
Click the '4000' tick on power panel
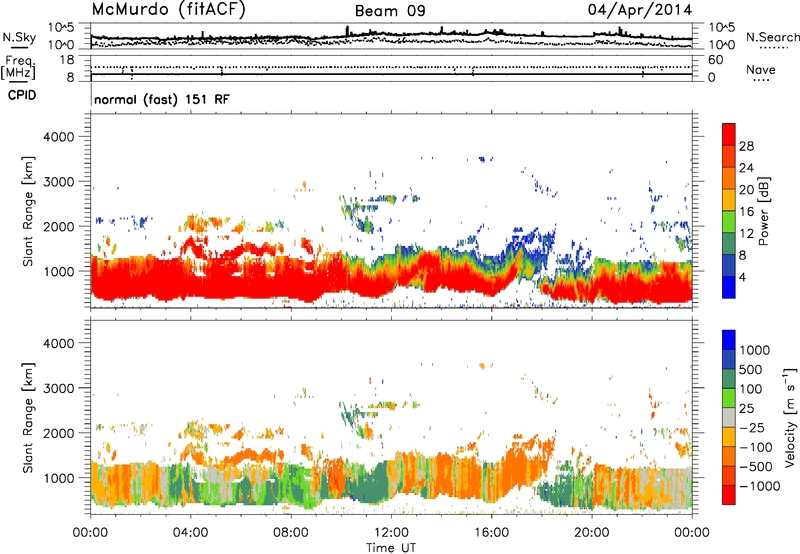point(58,137)
